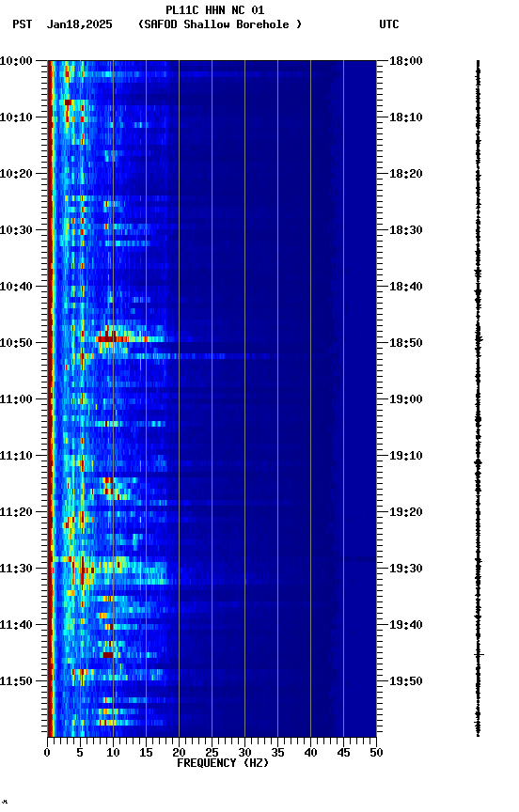Click the 10:00 PST time label
The width and height of the screenshot is (519, 812).
point(16,61)
